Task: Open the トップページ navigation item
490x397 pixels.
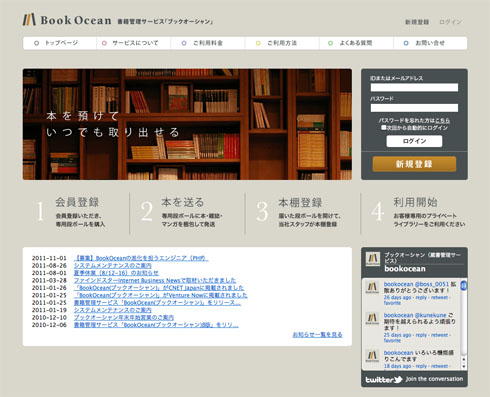Action: tap(60, 43)
